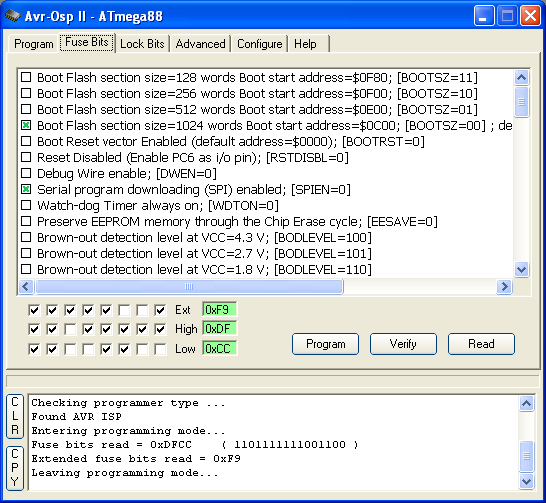Click fuse list scroll right arrow

(504, 287)
